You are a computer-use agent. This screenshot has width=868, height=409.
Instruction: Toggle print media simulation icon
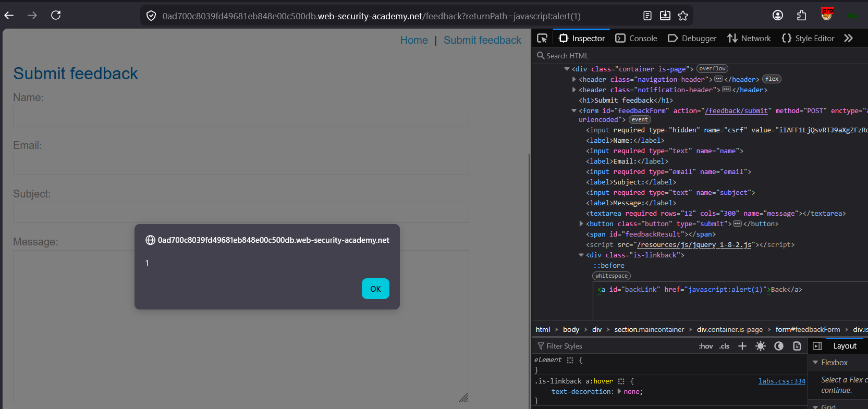coord(797,346)
